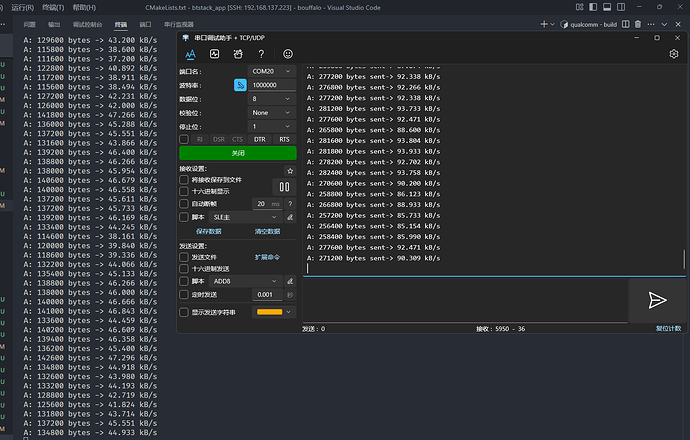Open the 运行(R) menu
690x440 pixels.
pos(22,7)
